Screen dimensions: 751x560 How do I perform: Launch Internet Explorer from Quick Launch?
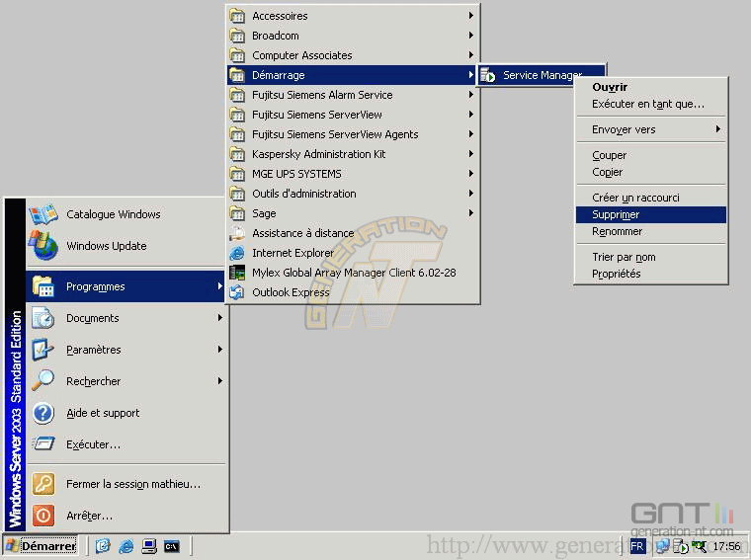click(125, 546)
